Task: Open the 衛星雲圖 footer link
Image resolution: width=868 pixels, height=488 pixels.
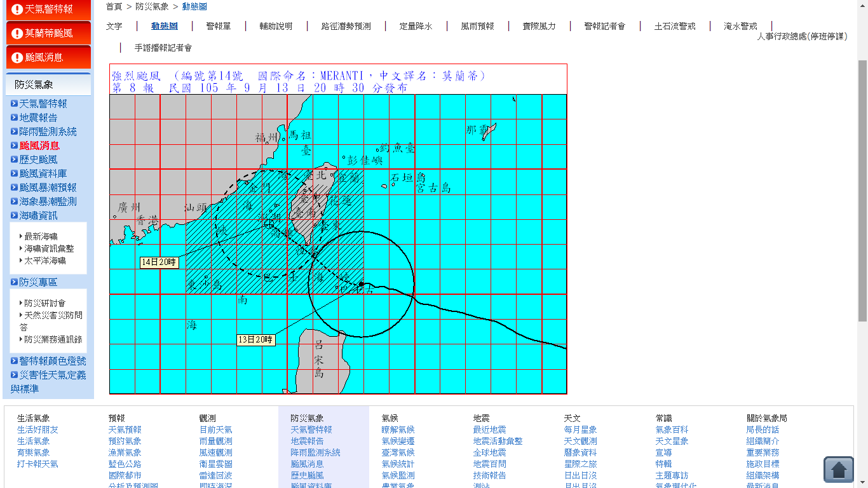Action: (x=215, y=464)
